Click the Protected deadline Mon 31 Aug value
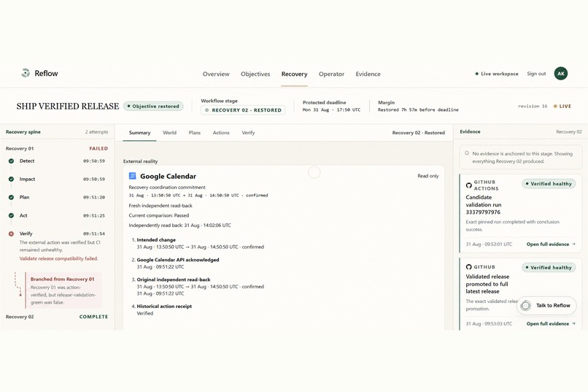The height and width of the screenshot is (392, 588). (331, 110)
